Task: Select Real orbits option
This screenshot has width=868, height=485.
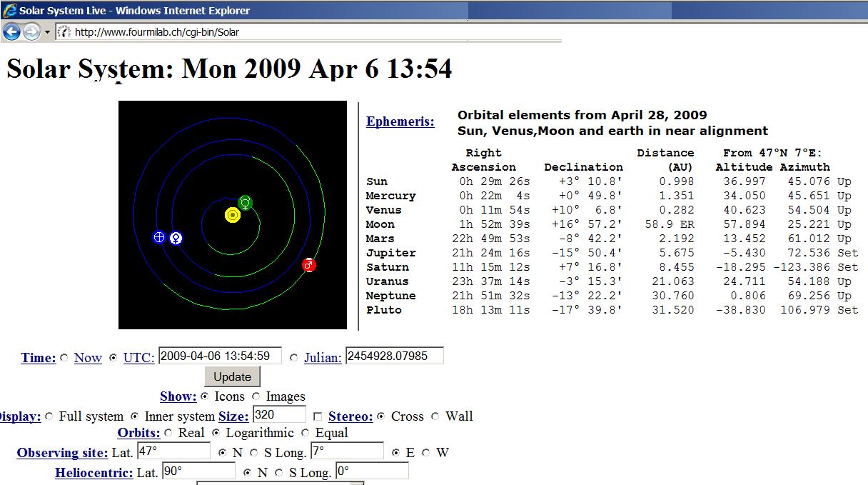Action: point(168,433)
